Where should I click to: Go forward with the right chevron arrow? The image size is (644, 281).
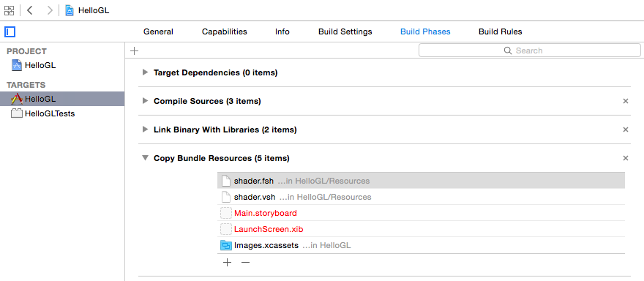click(50, 10)
